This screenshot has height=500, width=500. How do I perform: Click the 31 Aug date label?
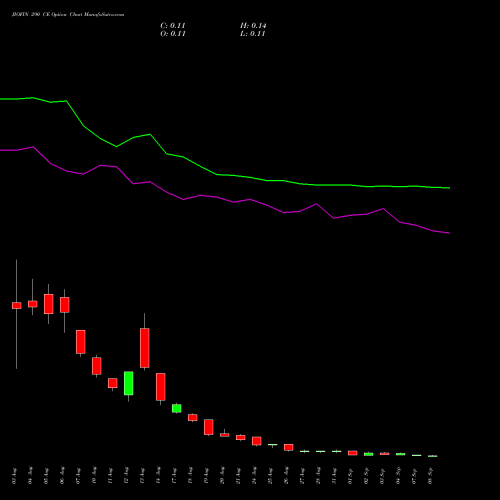tap(335, 476)
